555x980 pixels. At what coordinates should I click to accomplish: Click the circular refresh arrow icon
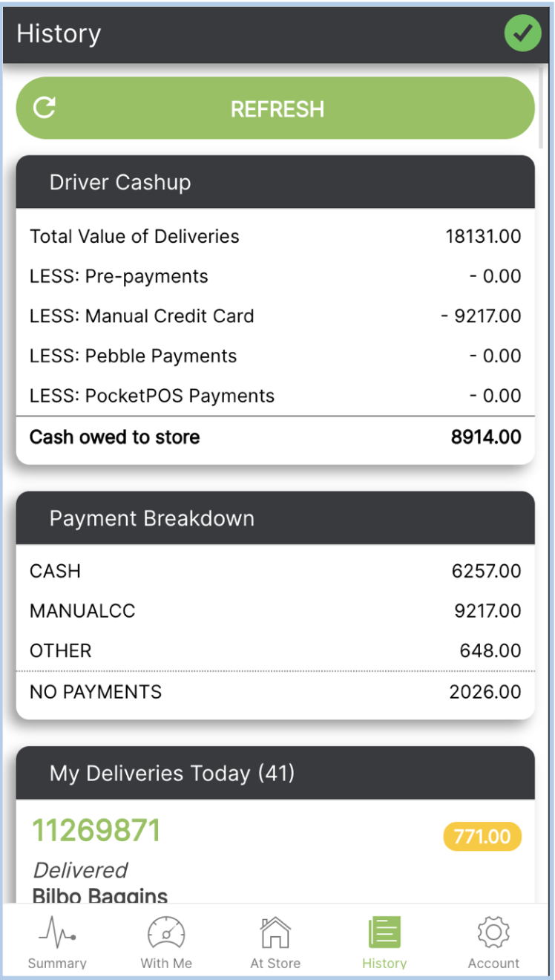click(45, 108)
